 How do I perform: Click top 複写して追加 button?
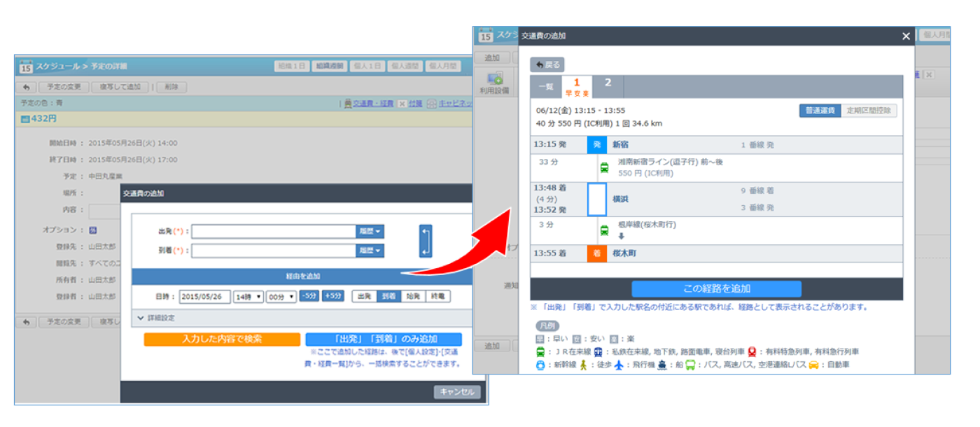point(120,87)
